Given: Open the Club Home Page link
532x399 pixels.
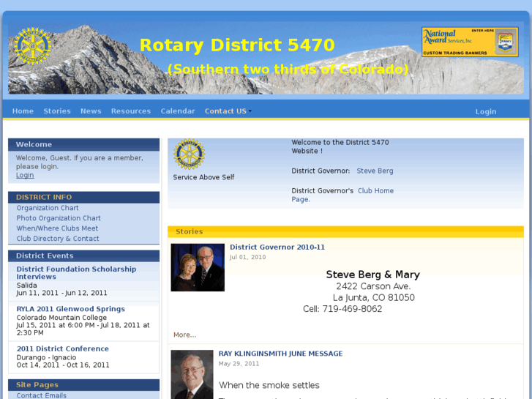Looking at the screenshot, I should pyautogui.click(x=342, y=195).
